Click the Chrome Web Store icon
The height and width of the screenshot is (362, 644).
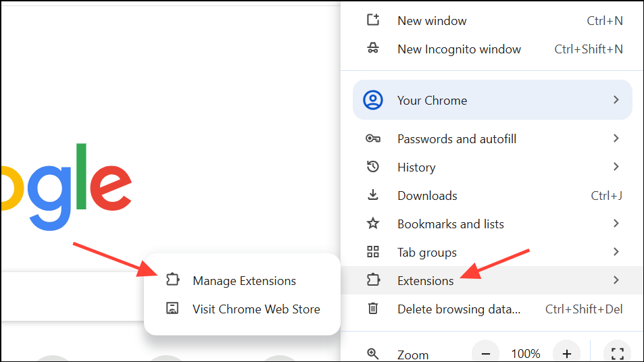click(x=172, y=309)
